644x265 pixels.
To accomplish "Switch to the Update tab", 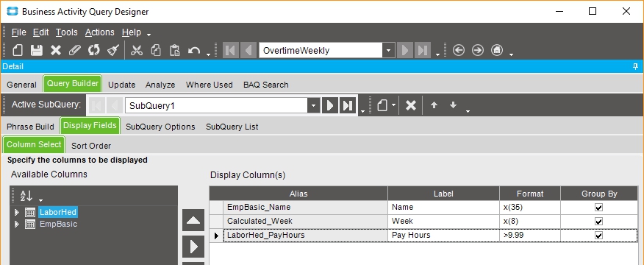I will point(121,85).
